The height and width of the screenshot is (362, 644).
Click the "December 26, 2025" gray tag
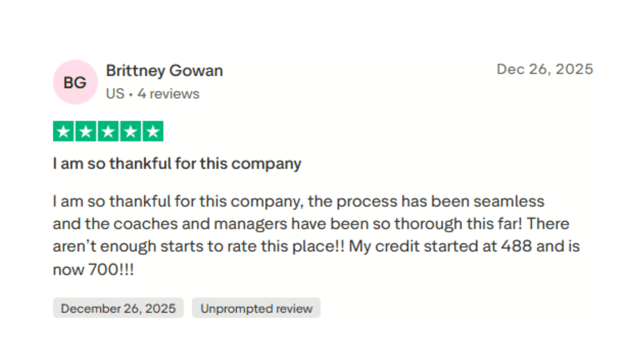tap(118, 308)
